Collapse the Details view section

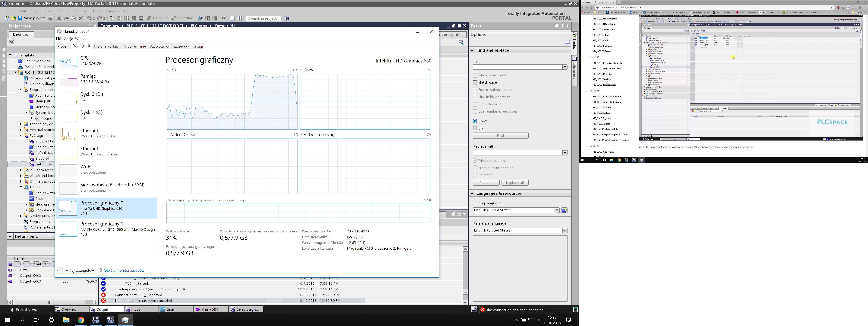(x=10, y=237)
